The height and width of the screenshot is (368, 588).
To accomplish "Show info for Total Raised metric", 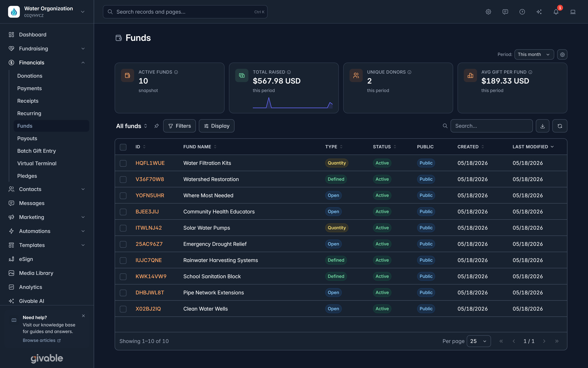I will point(289,72).
